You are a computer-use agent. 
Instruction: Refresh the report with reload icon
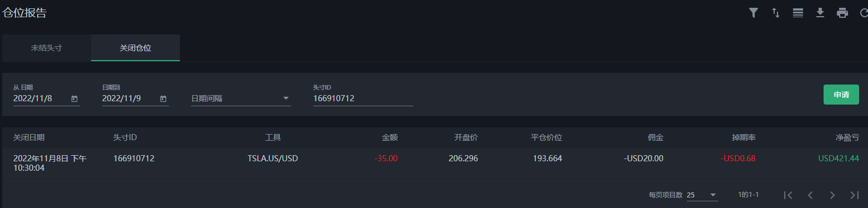pyautogui.click(x=862, y=13)
